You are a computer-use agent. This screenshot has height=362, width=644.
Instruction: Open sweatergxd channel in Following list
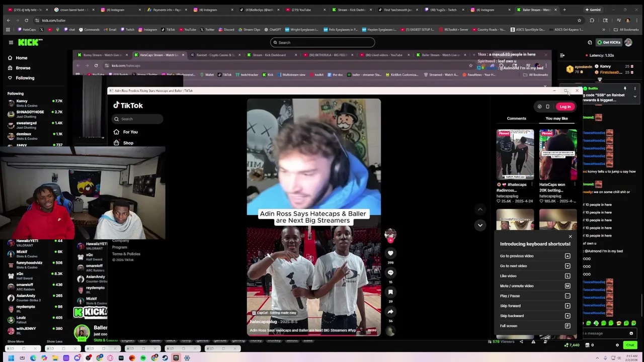[34, 125]
